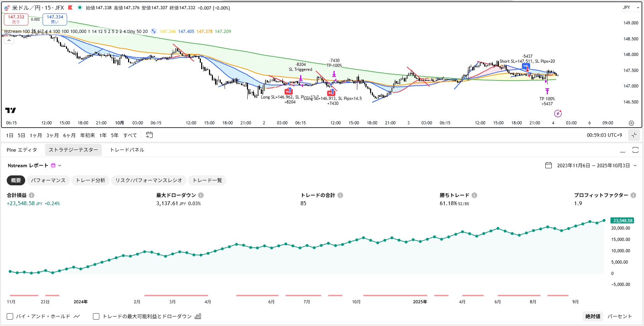Enable the バイ・アンド・ホールド checkbox
This screenshot has height=326, width=644.
[10, 316]
